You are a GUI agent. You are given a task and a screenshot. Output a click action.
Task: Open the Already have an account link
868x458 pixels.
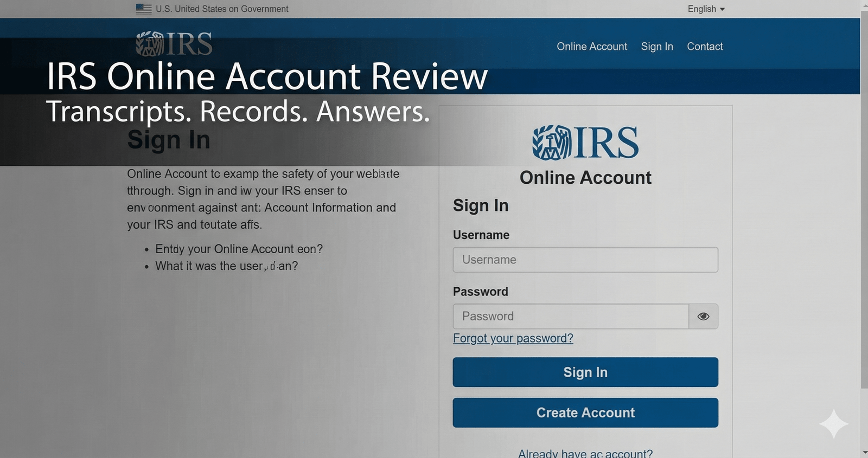click(x=585, y=453)
